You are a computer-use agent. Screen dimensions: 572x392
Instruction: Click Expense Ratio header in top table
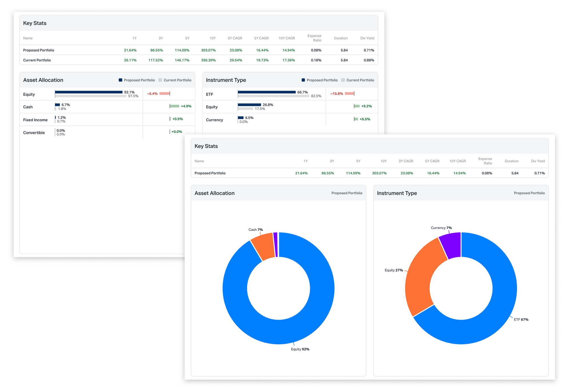314,38
